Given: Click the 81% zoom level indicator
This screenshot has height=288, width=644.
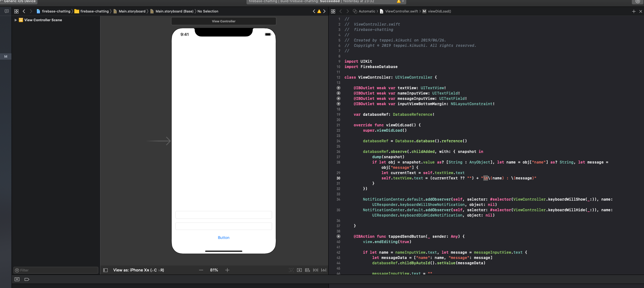Looking at the screenshot, I should [x=214, y=270].
